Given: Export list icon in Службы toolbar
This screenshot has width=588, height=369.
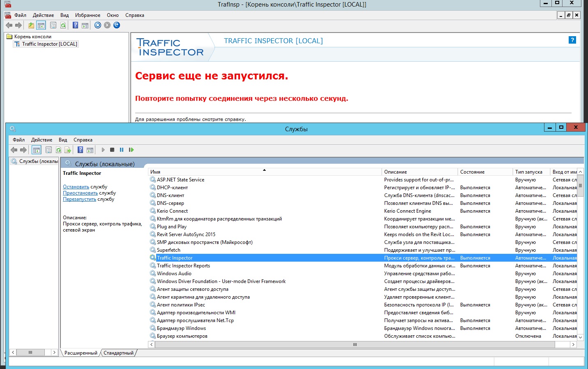Looking at the screenshot, I should [68, 150].
